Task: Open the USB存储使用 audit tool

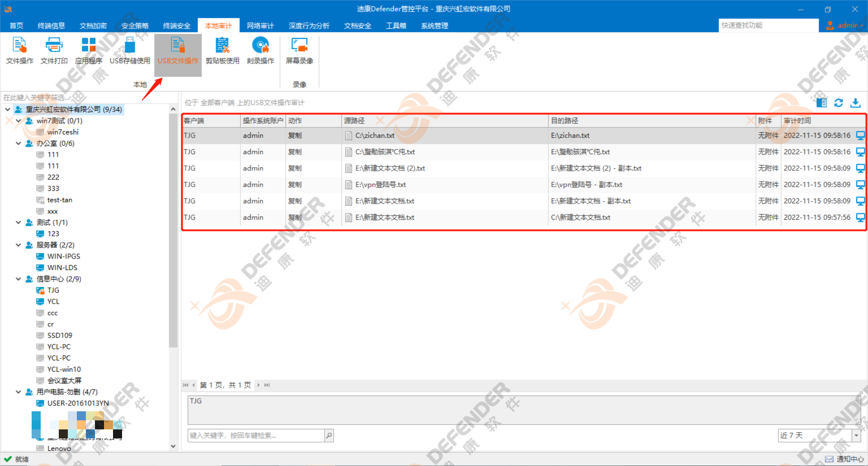Action: click(130, 51)
